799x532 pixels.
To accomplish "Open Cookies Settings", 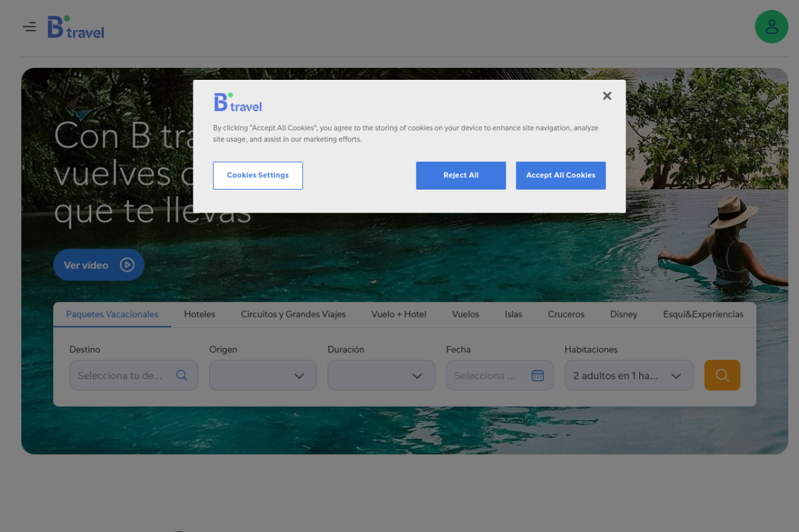I will click(258, 175).
